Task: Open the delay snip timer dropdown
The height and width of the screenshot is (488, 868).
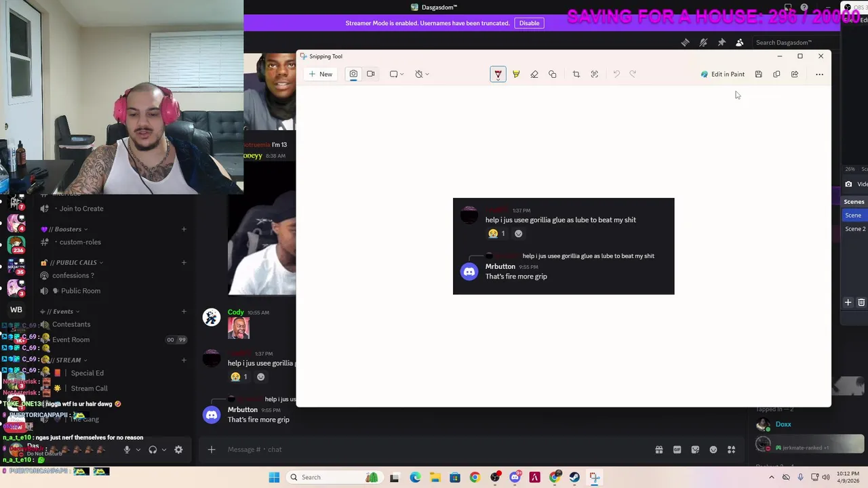Action: click(422, 74)
